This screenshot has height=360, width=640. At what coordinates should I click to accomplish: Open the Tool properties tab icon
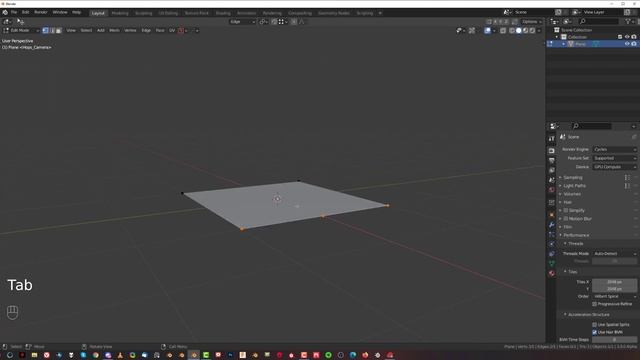point(551,139)
